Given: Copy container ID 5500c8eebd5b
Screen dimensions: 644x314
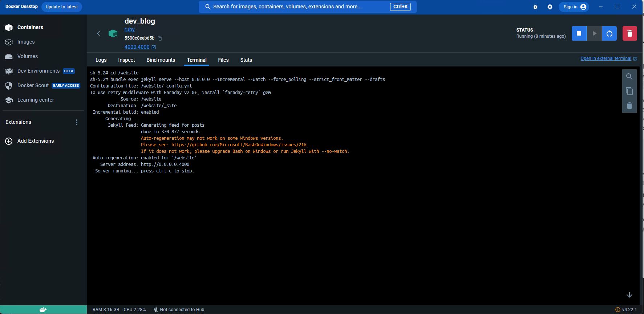Looking at the screenshot, I should point(160,38).
